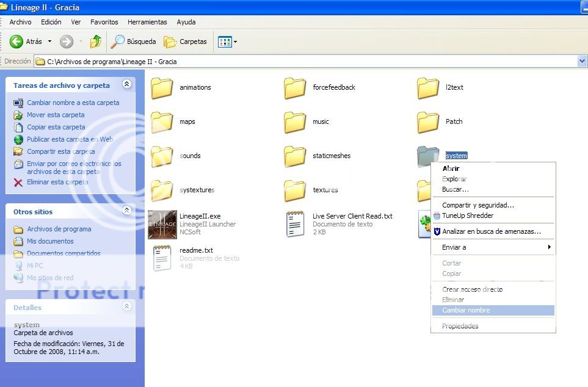Click the forward button history dropdown arrow
This screenshot has height=387, width=588.
click(x=81, y=42)
